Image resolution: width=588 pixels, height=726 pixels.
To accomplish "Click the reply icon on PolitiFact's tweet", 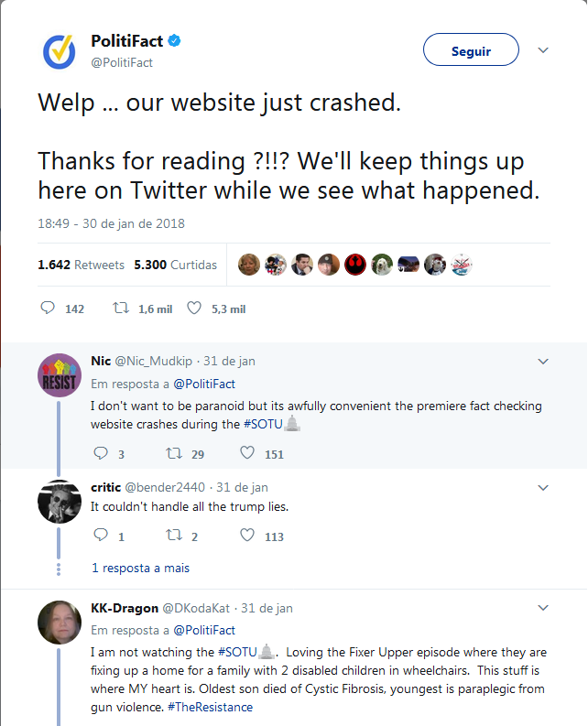I will point(48,308).
